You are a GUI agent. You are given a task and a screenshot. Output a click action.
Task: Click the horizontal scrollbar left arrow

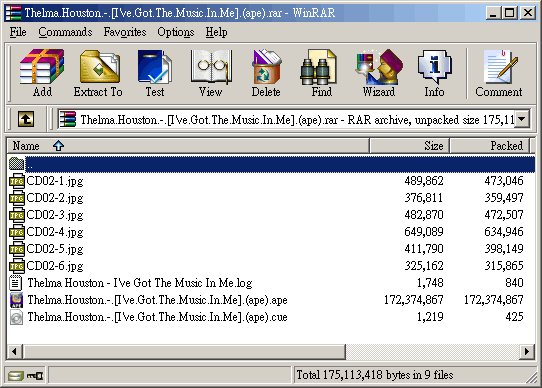coord(15,352)
